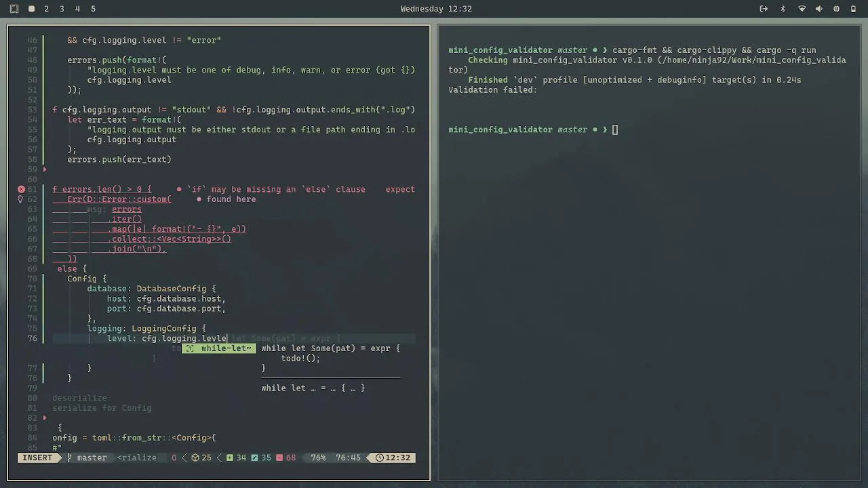The height and width of the screenshot is (488, 868).
Task: Switch to workspace 3
Action: [62, 9]
